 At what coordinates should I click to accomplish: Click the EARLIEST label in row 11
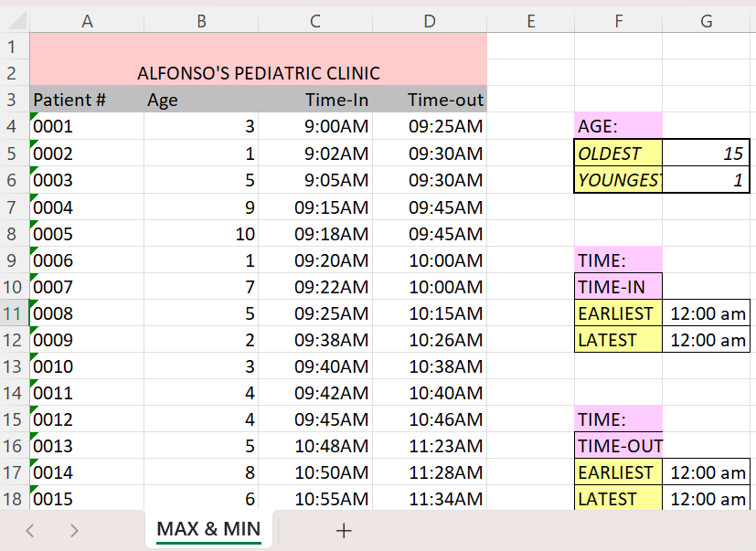[619, 313]
